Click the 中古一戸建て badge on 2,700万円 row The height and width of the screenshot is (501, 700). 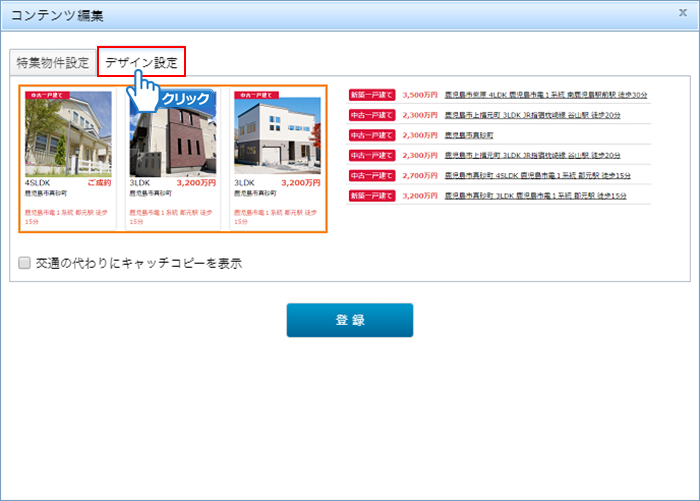click(x=372, y=175)
